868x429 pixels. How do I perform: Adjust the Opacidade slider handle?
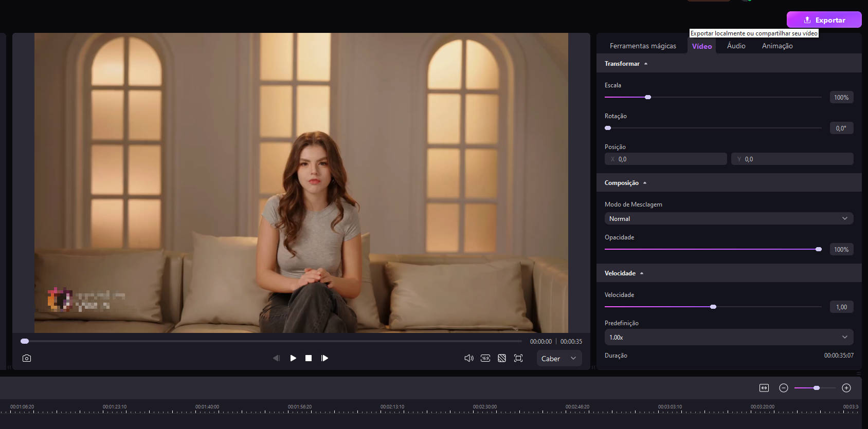819,249
